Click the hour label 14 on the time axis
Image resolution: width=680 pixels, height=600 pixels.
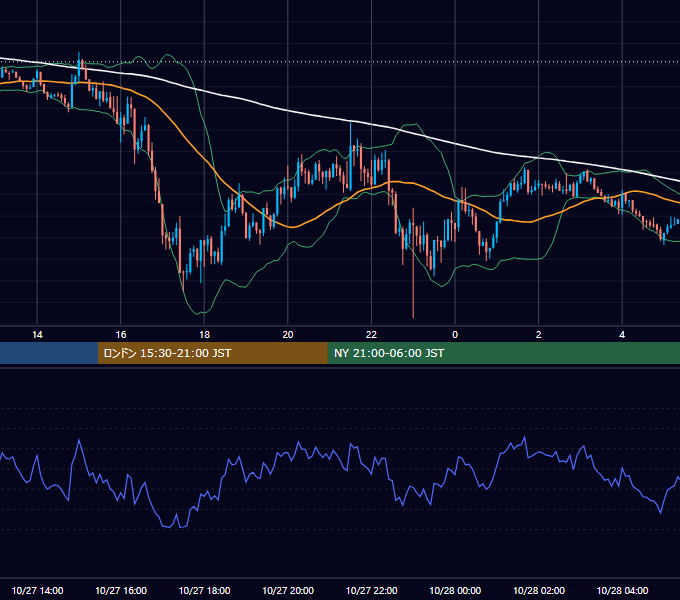tap(37, 335)
